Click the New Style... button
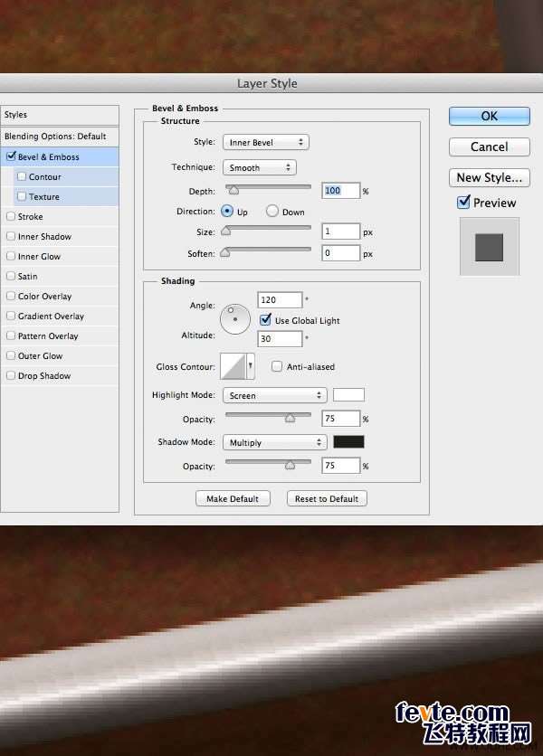 click(490, 177)
